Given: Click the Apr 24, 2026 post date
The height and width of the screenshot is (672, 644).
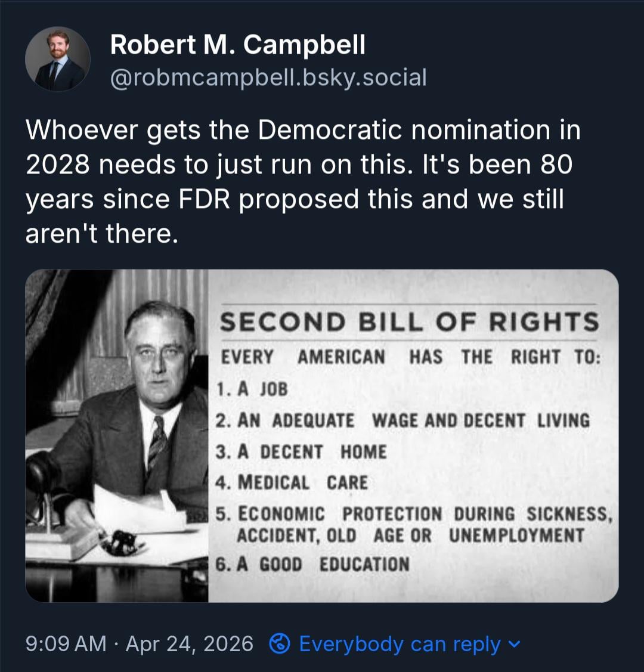Looking at the screenshot, I should pos(190,644).
